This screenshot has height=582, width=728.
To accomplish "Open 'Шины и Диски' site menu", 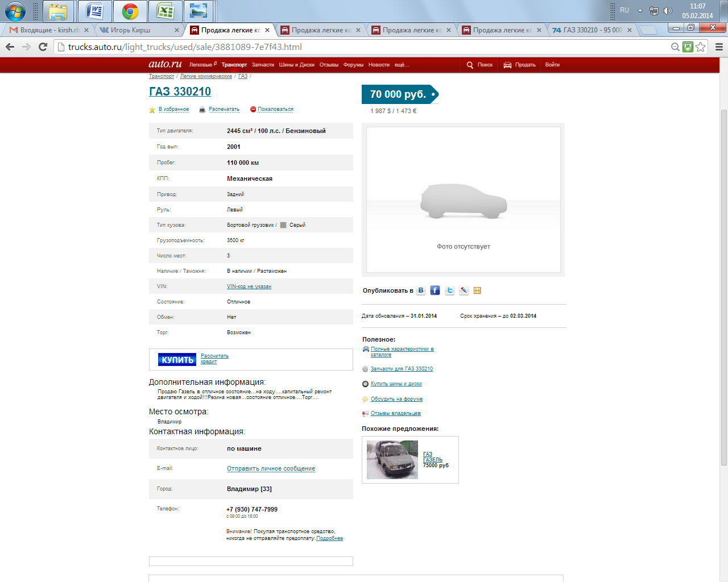I will 296,65.
